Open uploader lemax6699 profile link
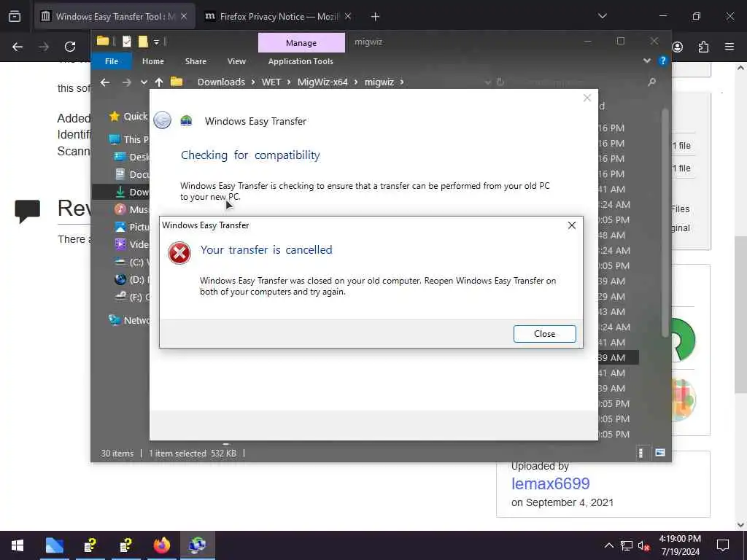The image size is (747, 560). point(550,484)
